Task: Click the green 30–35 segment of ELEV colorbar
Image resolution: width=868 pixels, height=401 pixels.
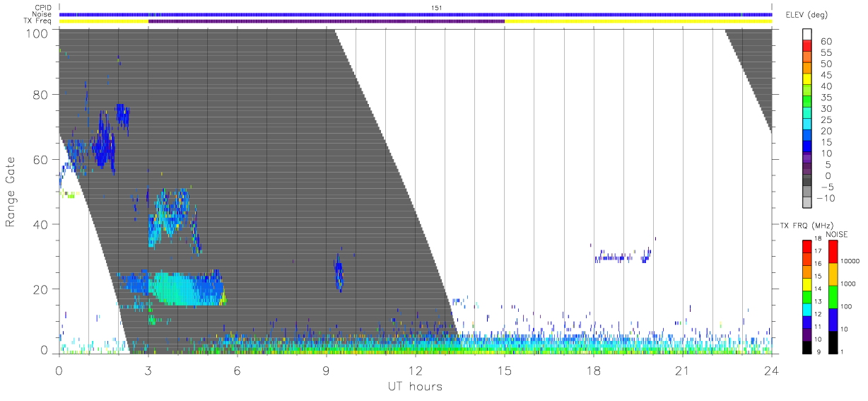Action: coord(807,103)
